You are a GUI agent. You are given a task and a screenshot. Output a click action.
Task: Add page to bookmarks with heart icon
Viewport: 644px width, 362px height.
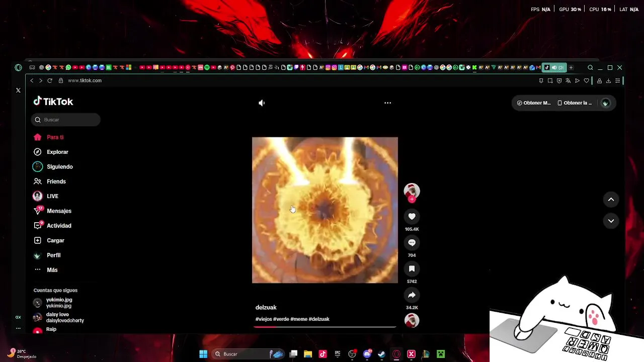[586, 80]
